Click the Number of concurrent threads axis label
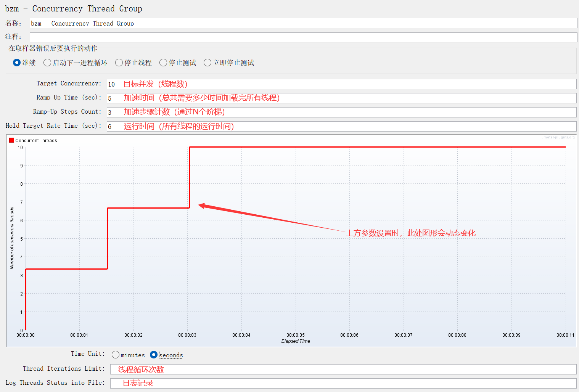Screen dimensions: 579x392 coord(12,238)
